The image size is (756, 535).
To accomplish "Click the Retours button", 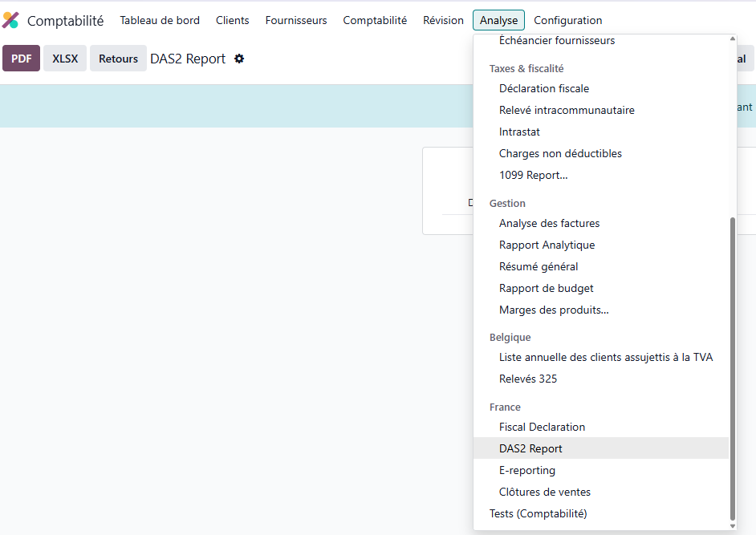I will (x=118, y=59).
